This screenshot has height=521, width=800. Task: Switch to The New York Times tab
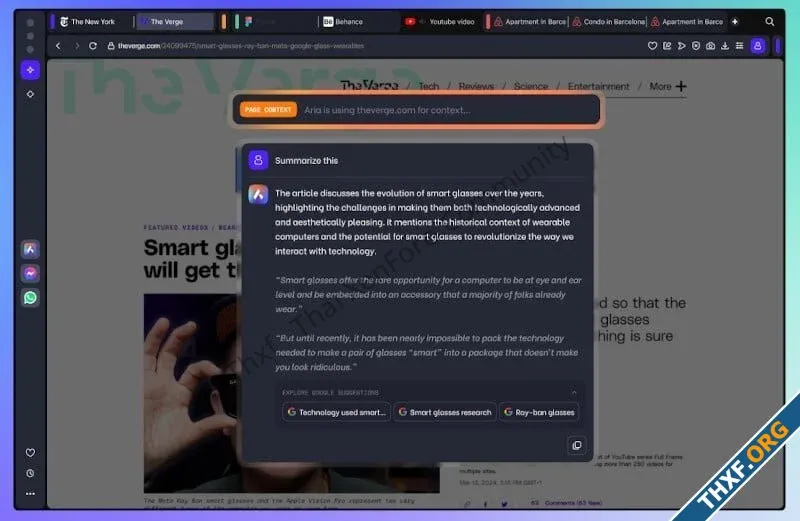[x=92, y=21]
